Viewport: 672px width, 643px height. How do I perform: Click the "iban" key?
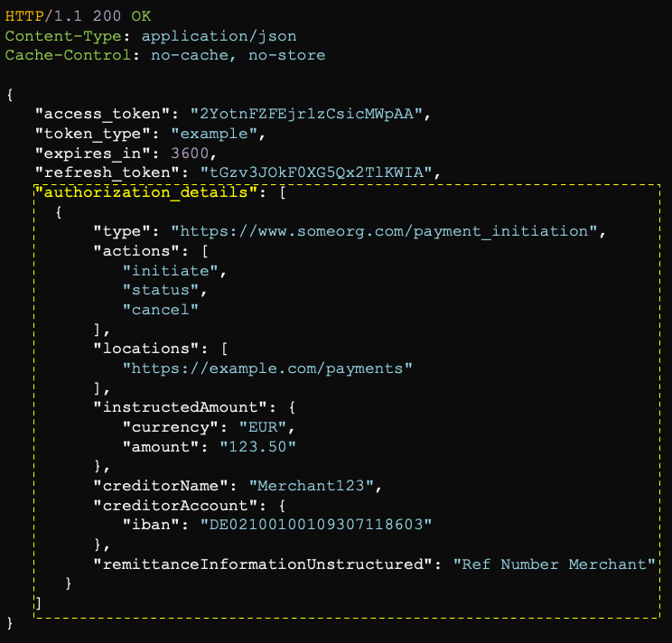click(x=151, y=525)
